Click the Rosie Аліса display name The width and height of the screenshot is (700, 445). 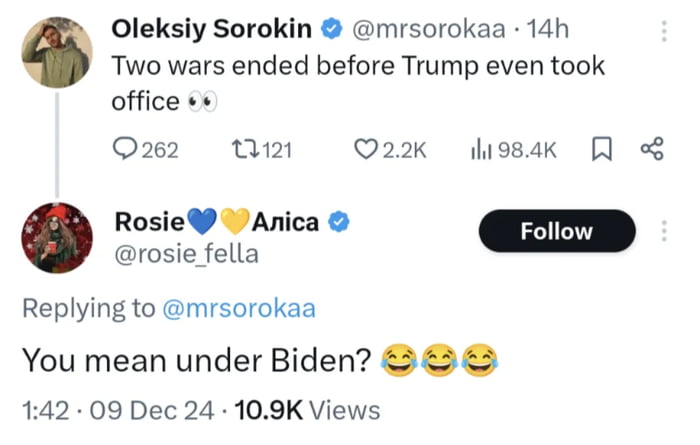pyautogui.click(x=217, y=221)
